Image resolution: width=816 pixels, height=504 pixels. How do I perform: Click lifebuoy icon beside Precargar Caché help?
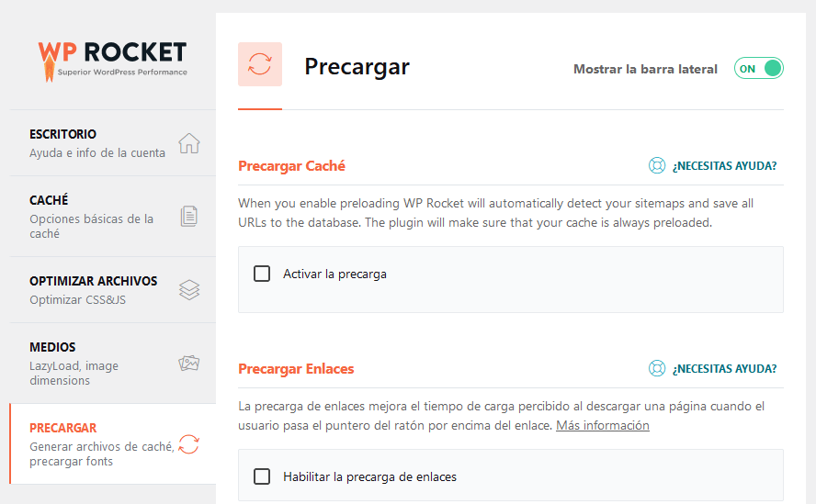point(657,166)
